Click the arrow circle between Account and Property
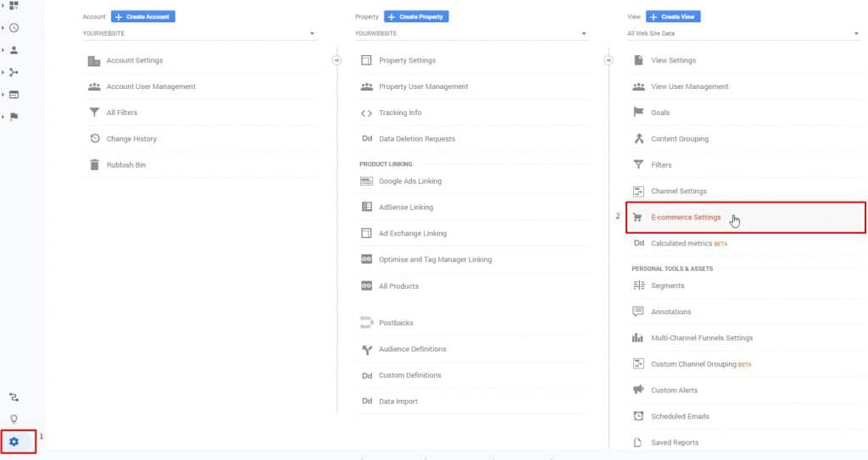The height and width of the screenshot is (460, 868). tap(337, 60)
